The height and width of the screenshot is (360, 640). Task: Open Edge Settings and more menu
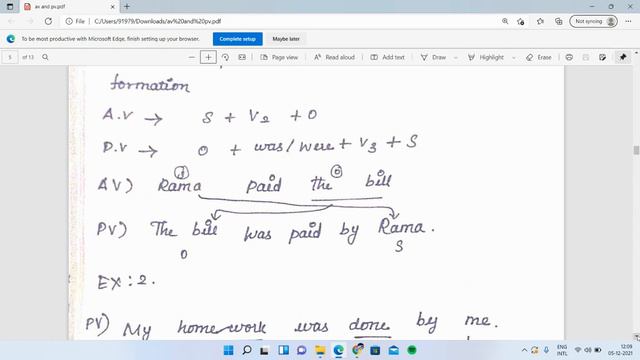[x=628, y=21]
